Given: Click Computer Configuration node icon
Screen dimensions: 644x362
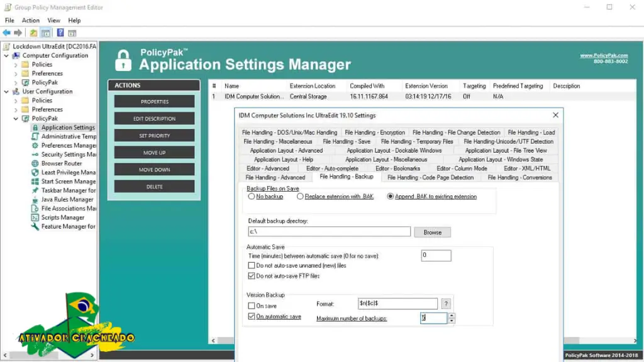Looking at the screenshot, I should coord(16,55).
